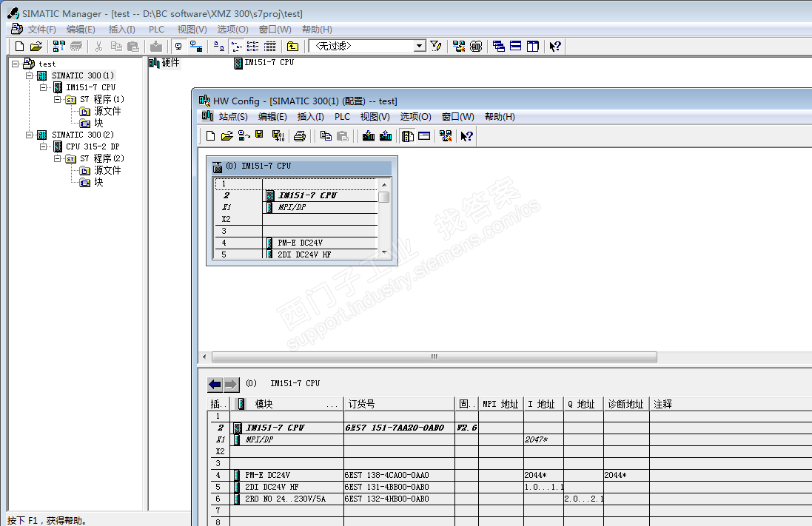Click the 订货号 column header
Image resolution: width=812 pixels, height=526 pixels.
(399, 404)
